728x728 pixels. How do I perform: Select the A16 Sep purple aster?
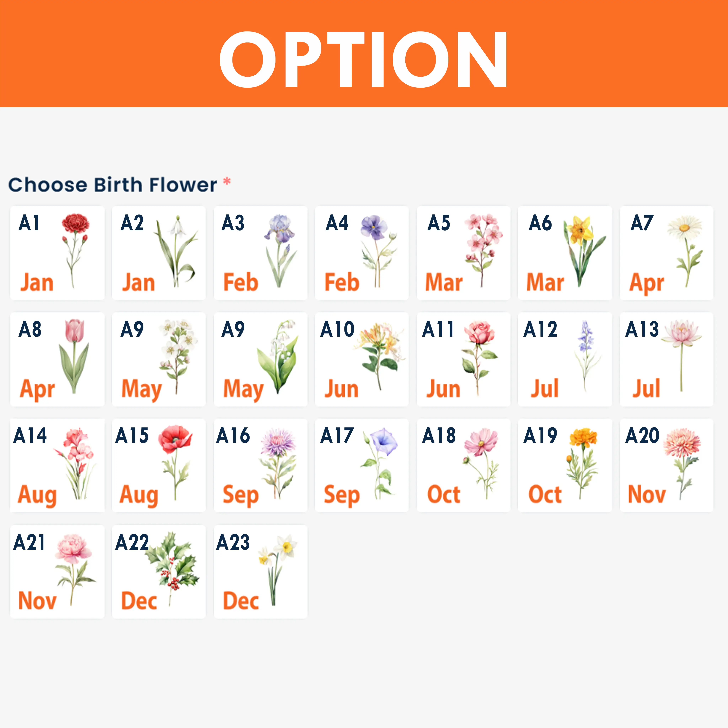click(x=260, y=465)
